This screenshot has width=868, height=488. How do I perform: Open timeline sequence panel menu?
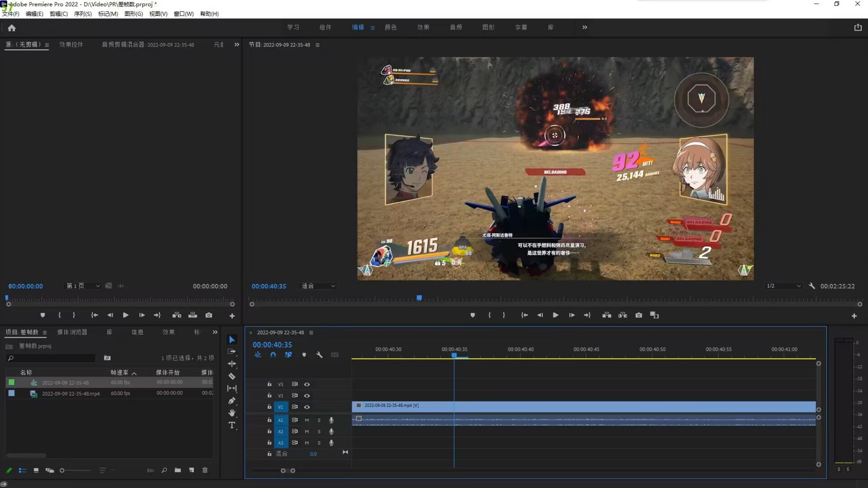[x=311, y=333]
